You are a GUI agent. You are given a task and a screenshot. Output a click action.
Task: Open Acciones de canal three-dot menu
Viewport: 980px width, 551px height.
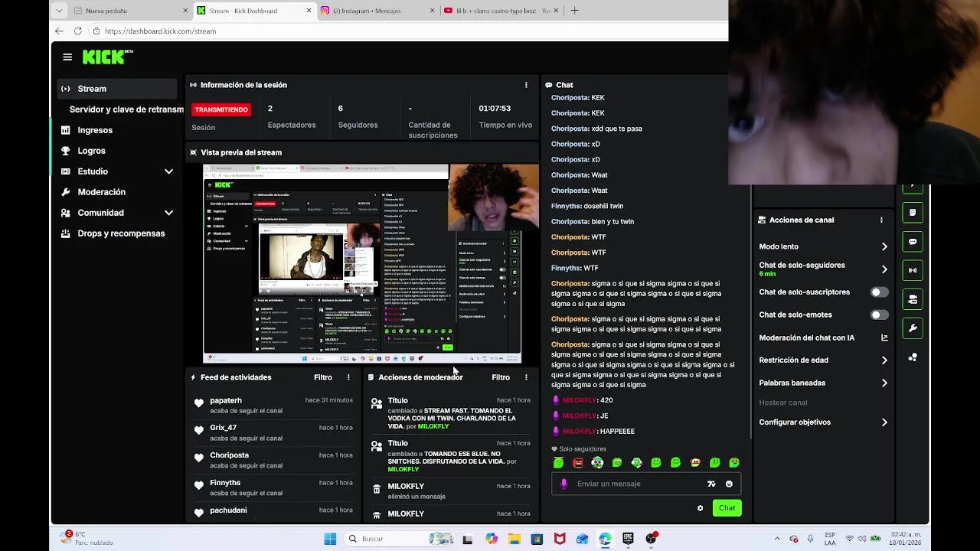coord(881,220)
